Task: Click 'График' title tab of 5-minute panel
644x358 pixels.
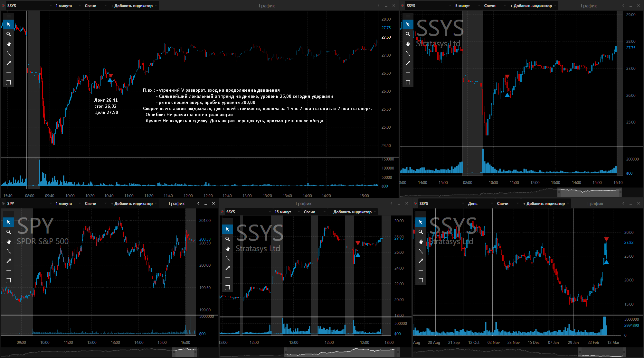Action: [x=589, y=6]
